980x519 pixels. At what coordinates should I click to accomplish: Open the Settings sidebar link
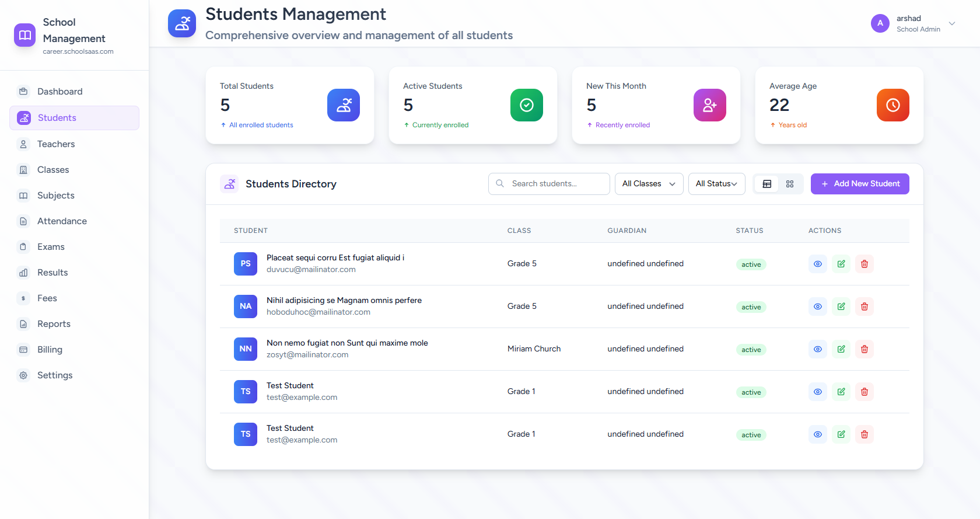click(55, 375)
